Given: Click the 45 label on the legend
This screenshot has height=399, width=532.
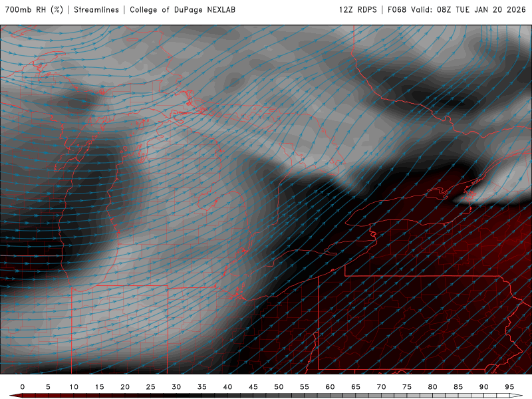Looking at the screenshot, I should pyautogui.click(x=253, y=387).
